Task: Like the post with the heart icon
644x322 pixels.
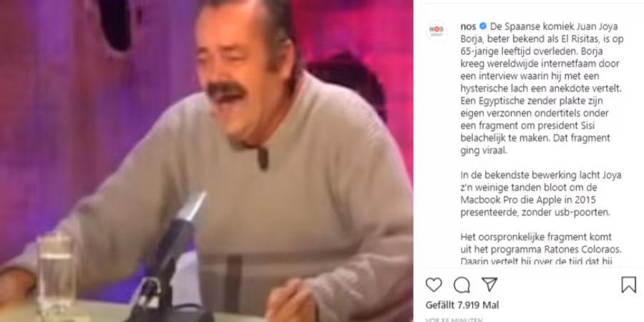Action: point(434,285)
